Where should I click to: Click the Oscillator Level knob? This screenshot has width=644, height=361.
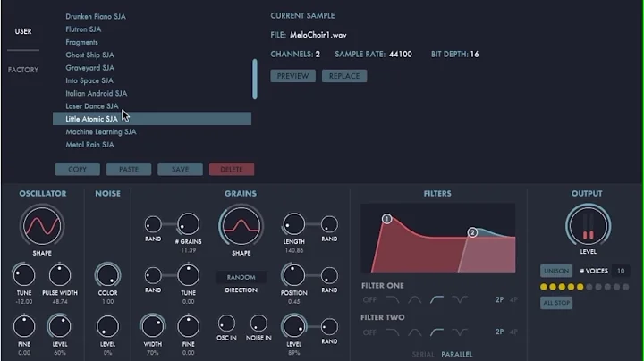pos(60,326)
